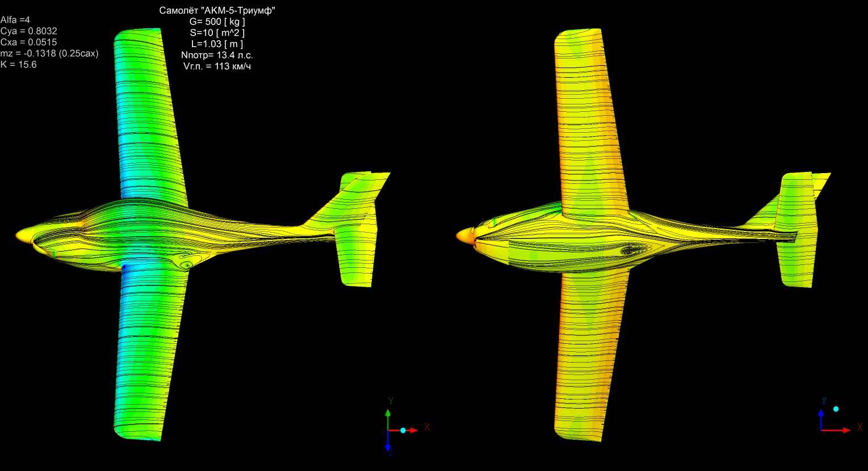Click the orange nose spinner of left aircraft
Image resolution: width=868 pixels, height=471 pixels.
click(24, 234)
